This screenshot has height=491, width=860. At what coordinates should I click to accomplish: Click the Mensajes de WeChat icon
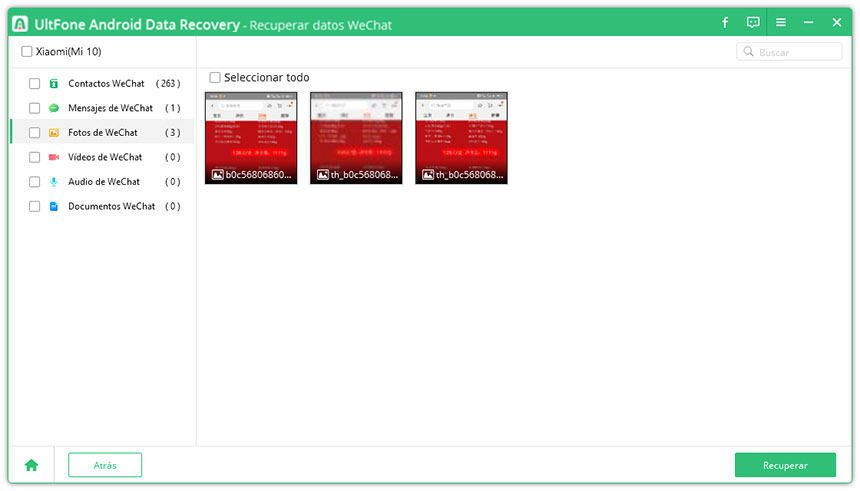pyautogui.click(x=54, y=108)
